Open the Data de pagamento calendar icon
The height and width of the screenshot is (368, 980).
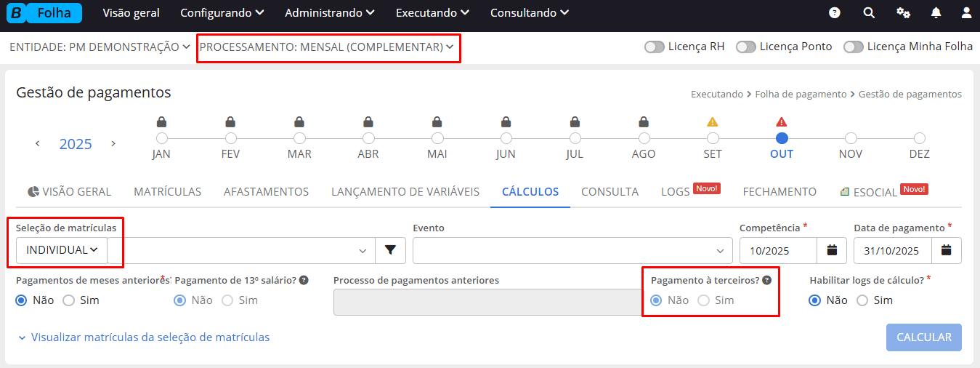(946, 250)
